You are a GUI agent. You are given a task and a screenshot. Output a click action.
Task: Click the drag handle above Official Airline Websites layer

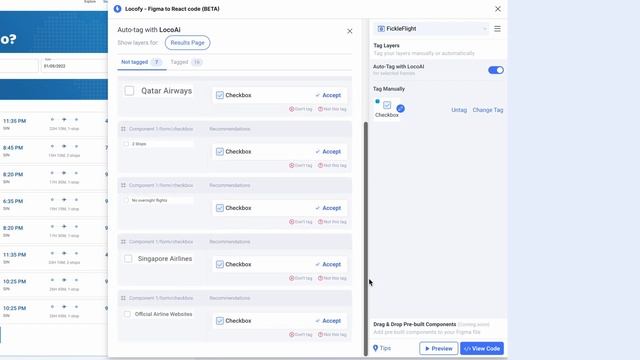point(123,298)
